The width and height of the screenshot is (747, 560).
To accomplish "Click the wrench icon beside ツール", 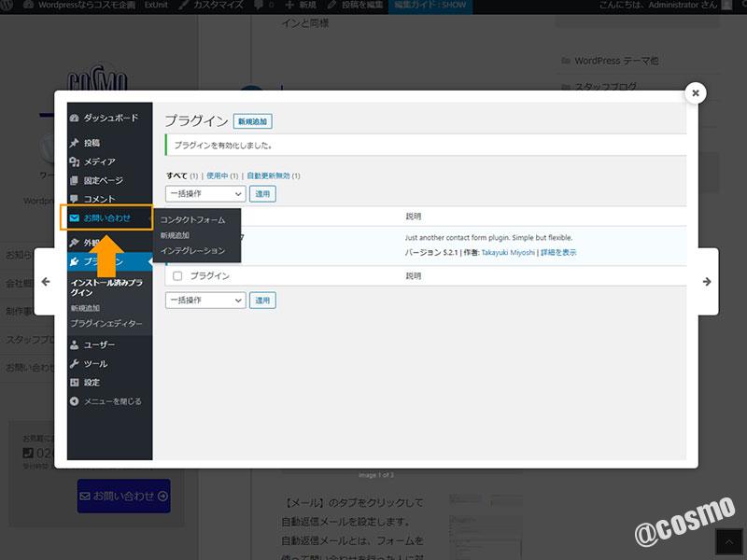I will click(x=75, y=363).
